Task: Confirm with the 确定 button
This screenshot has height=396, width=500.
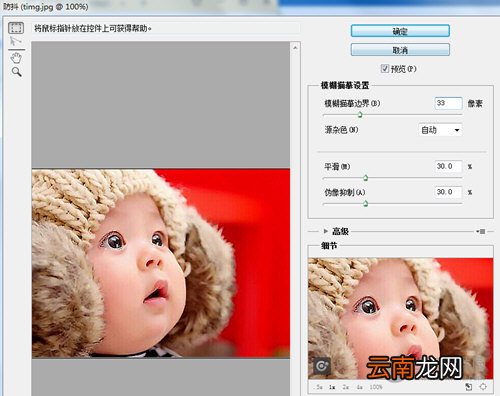Action: pos(400,31)
